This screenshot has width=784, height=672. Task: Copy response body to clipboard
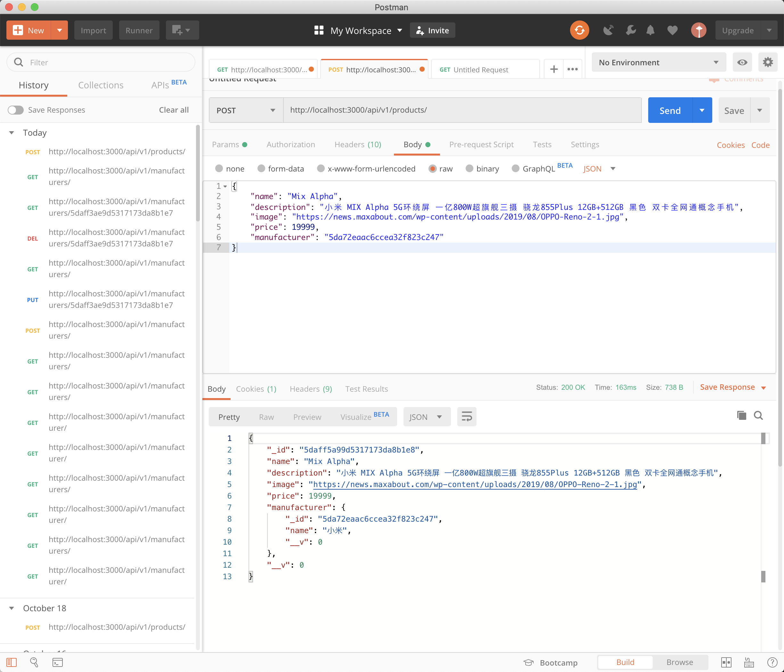pos(741,416)
